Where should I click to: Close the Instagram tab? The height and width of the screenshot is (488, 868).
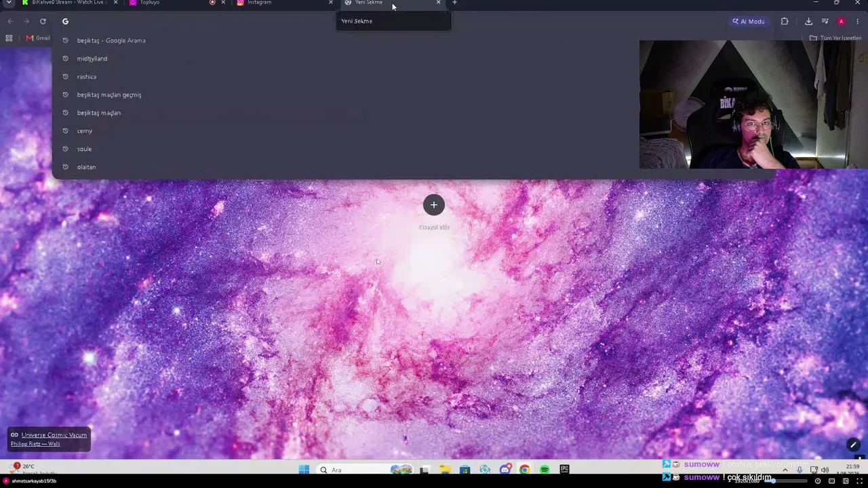click(x=331, y=3)
